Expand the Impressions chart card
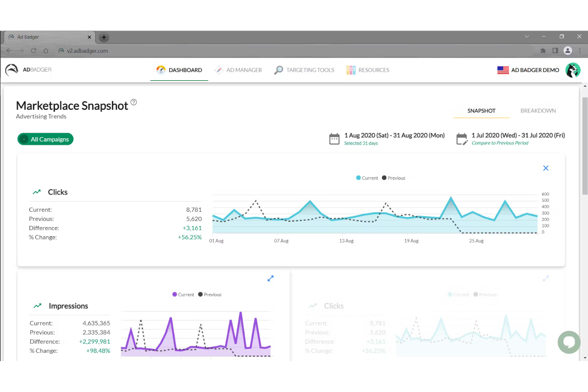The height and width of the screenshot is (392, 588). pyautogui.click(x=271, y=278)
